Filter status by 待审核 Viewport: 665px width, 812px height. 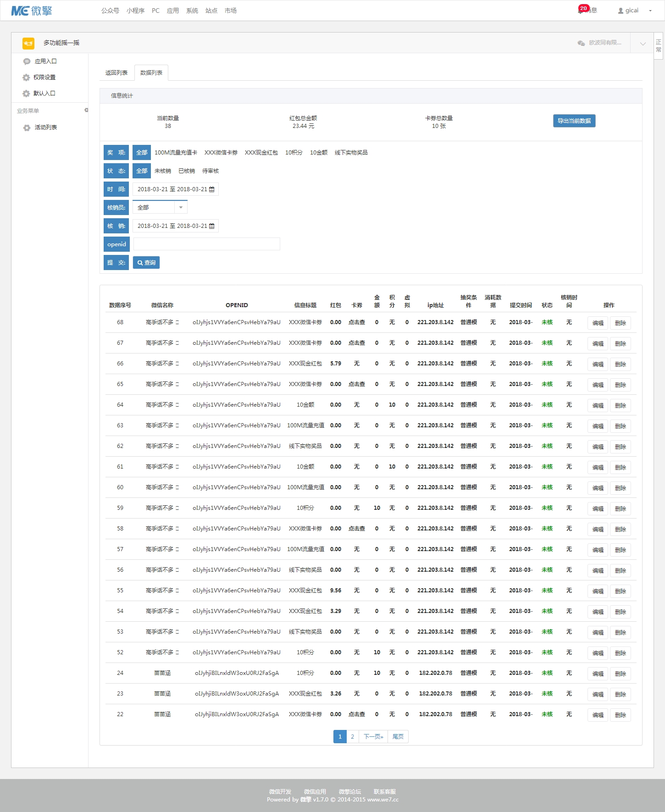(x=211, y=171)
